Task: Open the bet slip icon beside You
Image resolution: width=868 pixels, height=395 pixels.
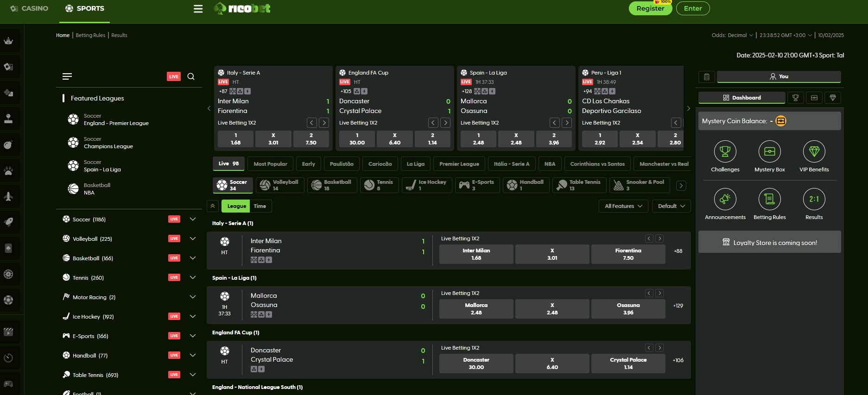Action: tap(706, 77)
